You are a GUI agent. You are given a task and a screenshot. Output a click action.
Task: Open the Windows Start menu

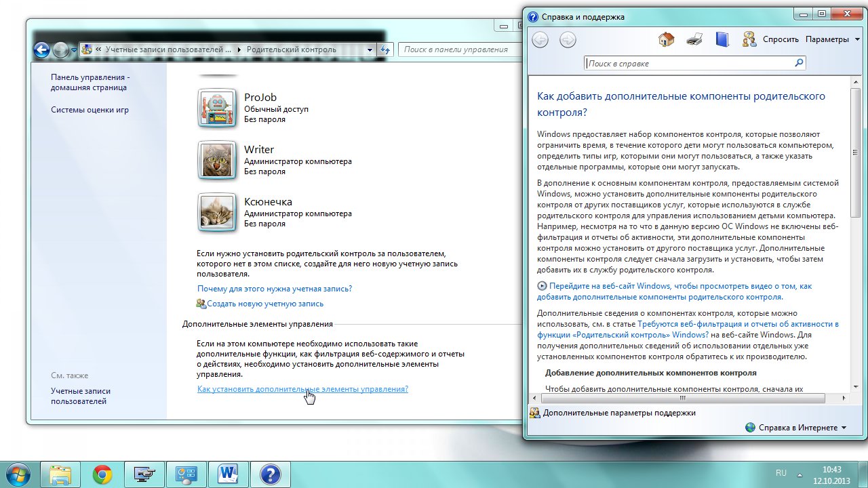pyautogui.click(x=16, y=474)
